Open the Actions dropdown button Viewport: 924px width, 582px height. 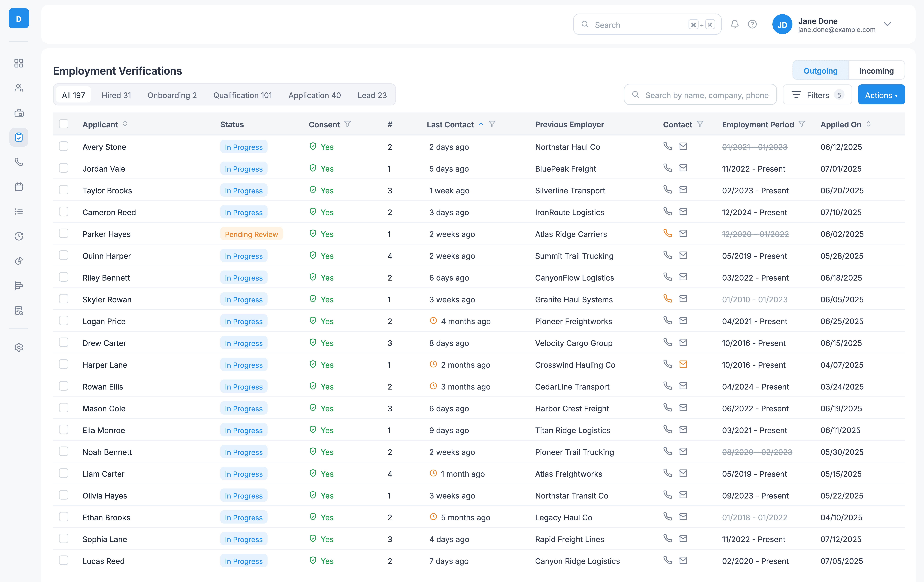(x=881, y=95)
